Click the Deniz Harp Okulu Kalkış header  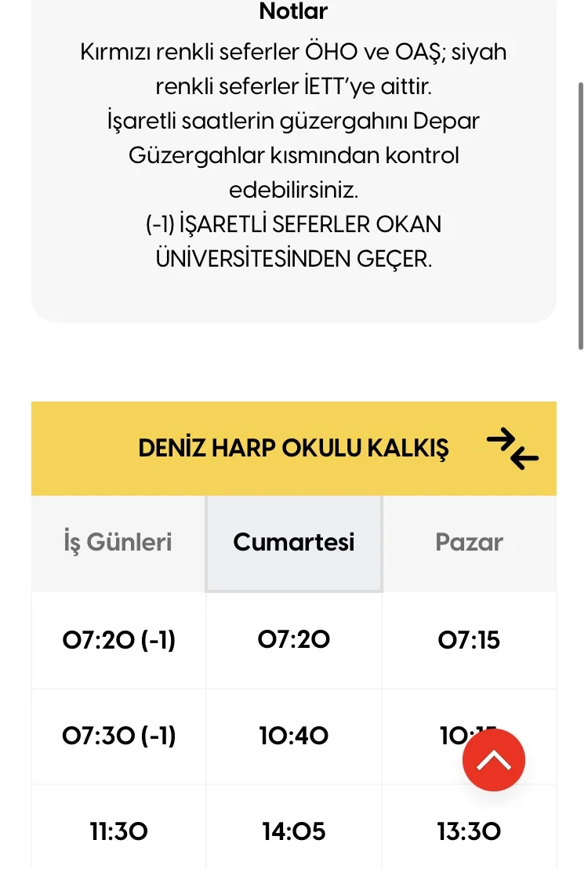[293, 449]
